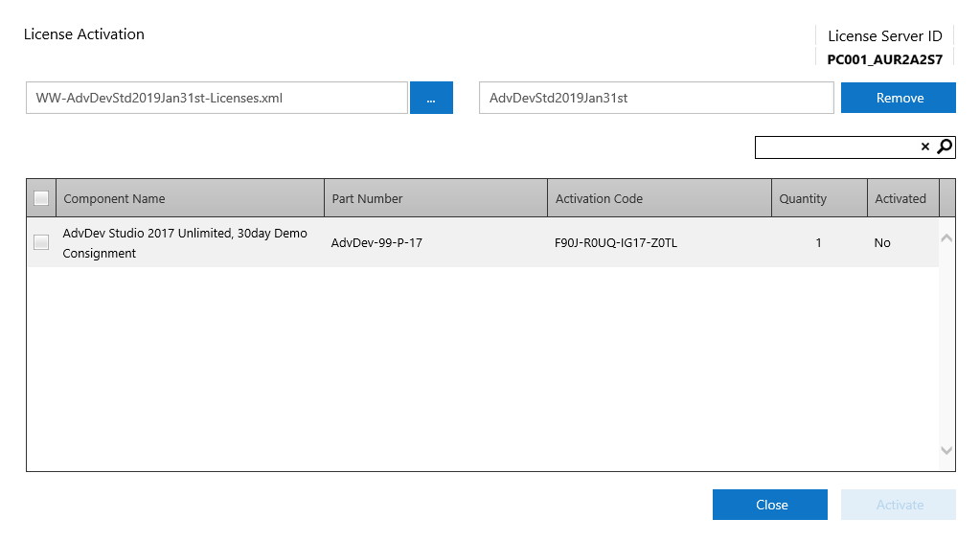Click the scroll up arrow in table

946,238
